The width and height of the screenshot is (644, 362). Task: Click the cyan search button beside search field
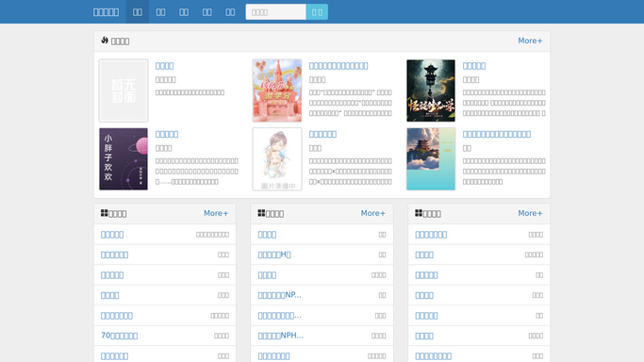point(317,12)
